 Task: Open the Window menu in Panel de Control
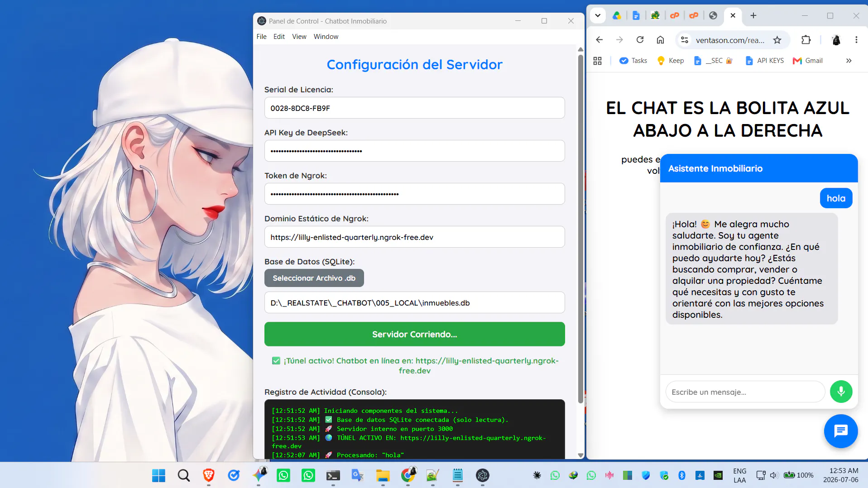pyautogui.click(x=326, y=37)
